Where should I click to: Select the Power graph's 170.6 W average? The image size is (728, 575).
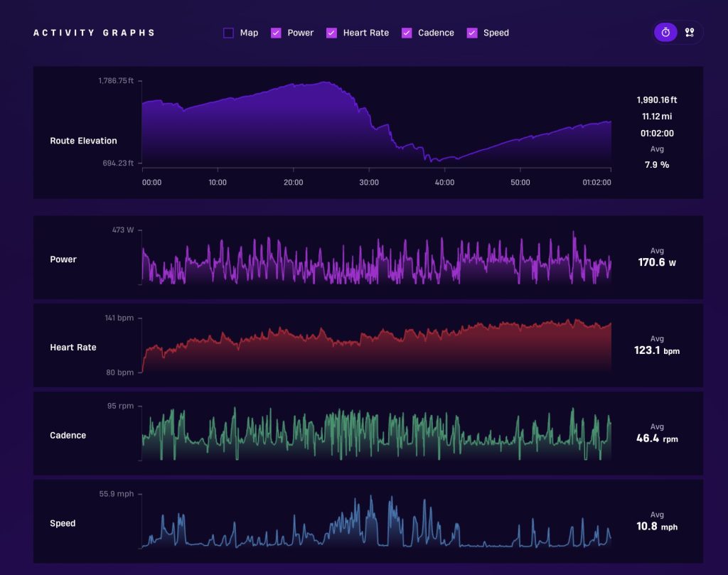[657, 262]
